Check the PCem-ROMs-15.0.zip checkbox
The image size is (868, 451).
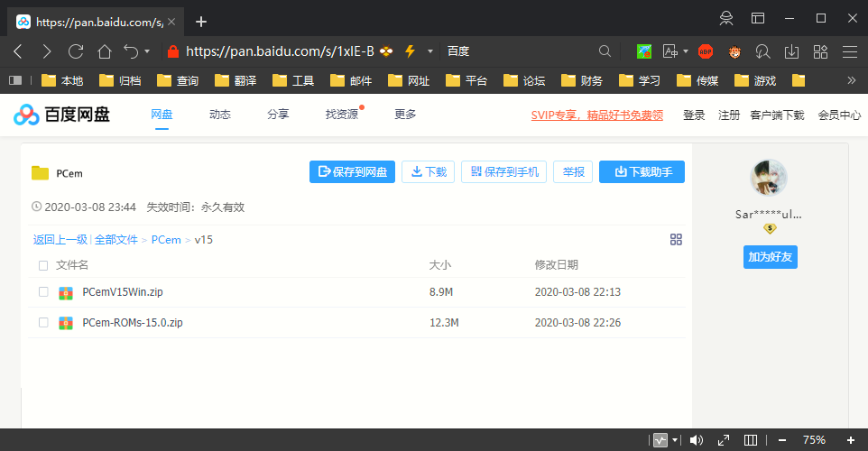tap(43, 322)
